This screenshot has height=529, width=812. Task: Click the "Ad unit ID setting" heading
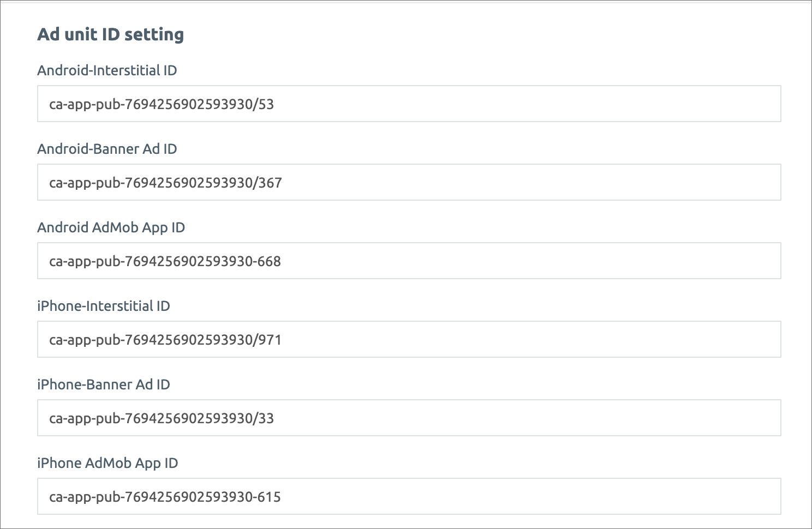coord(111,34)
